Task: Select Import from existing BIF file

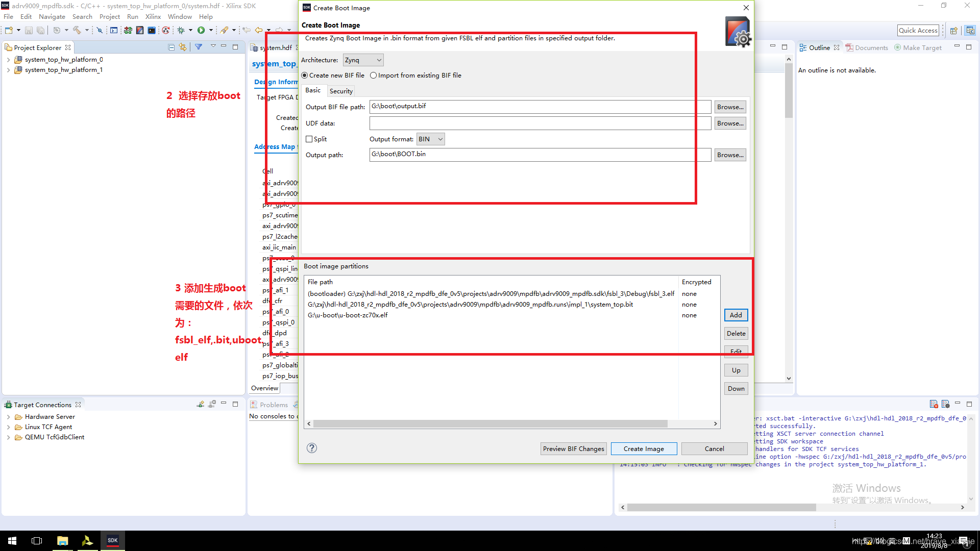Action: pos(374,76)
